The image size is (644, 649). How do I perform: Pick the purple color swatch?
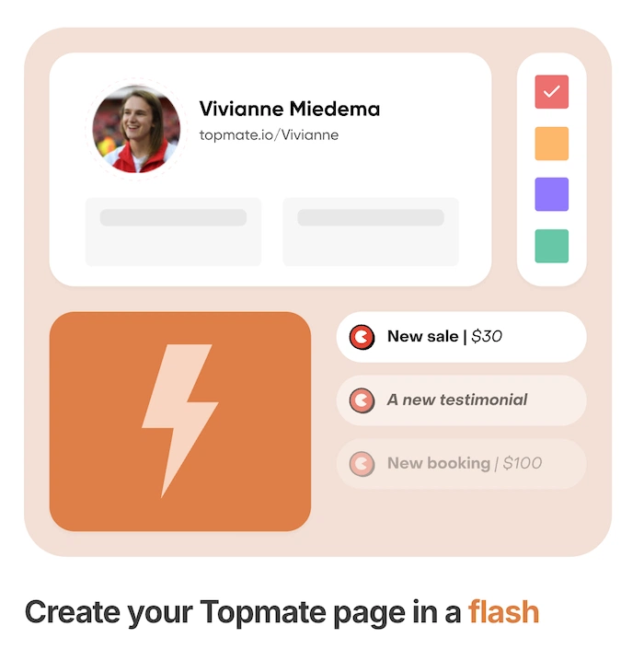pos(551,194)
